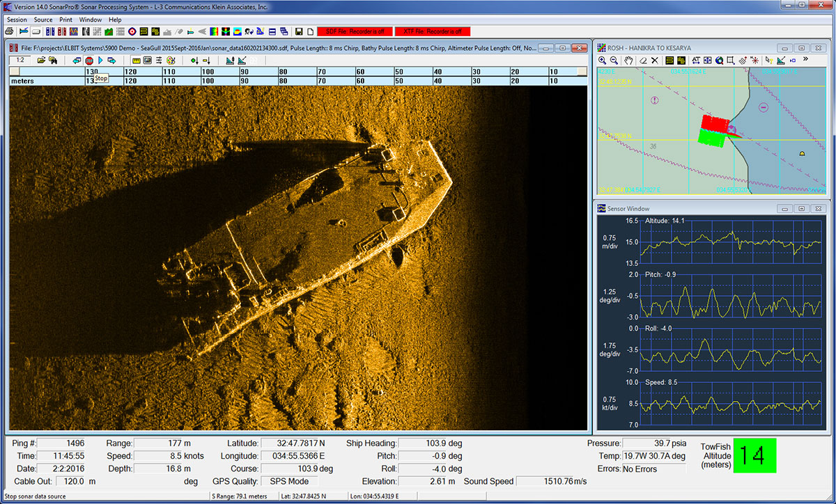
Task: Click the red target bullseye icon
Action: coord(132,31)
